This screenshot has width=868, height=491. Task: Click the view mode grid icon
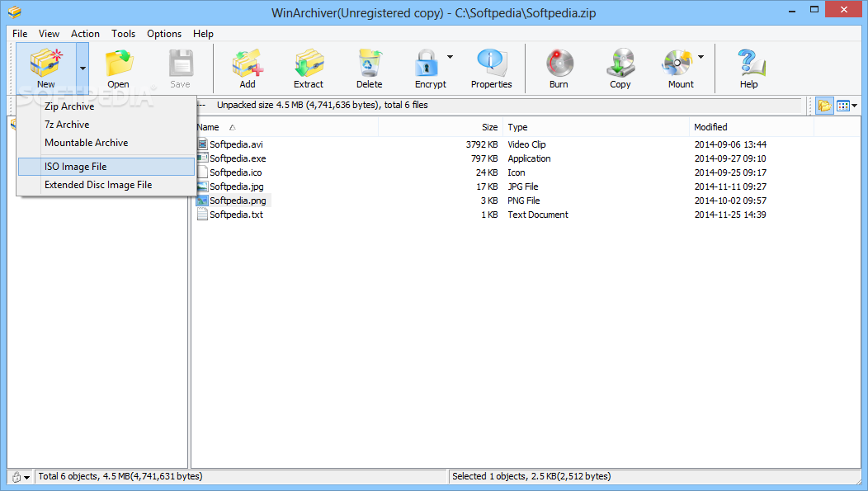pos(842,106)
